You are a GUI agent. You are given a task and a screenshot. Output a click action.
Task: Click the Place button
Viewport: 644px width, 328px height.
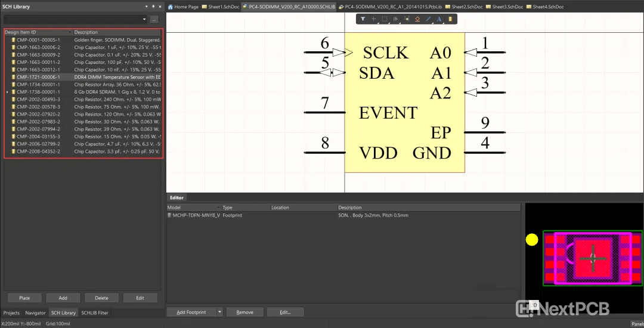click(x=24, y=298)
